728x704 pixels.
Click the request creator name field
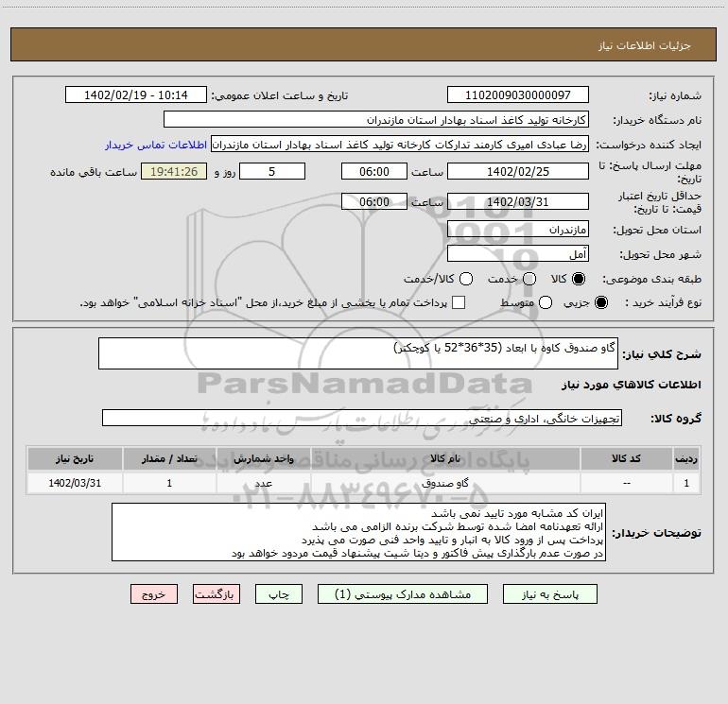(x=400, y=145)
